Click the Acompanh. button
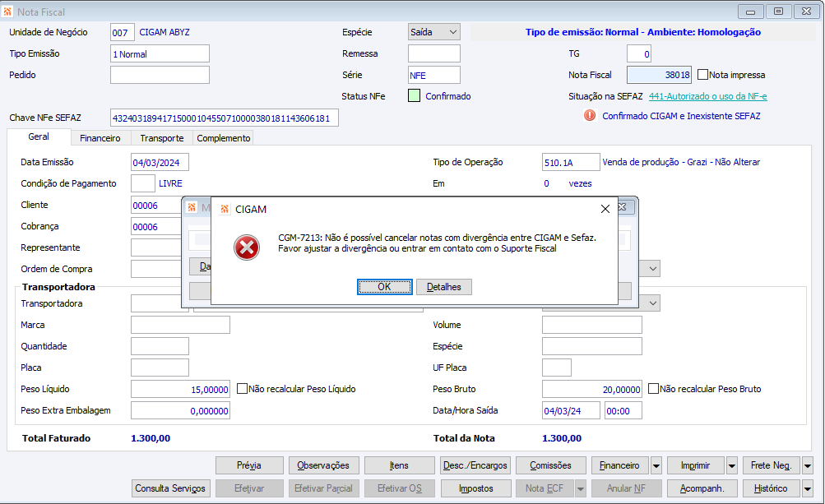 coord(702,488)
